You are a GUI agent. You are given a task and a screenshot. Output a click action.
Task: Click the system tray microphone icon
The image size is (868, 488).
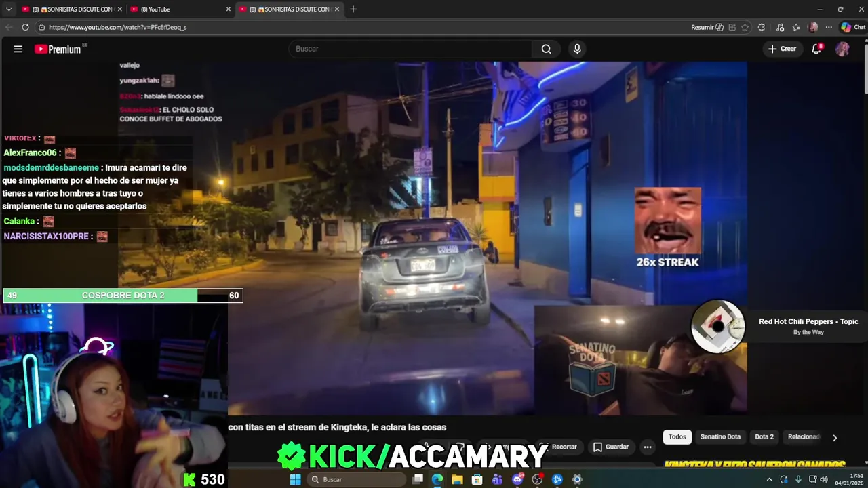(x=798, y=479)
